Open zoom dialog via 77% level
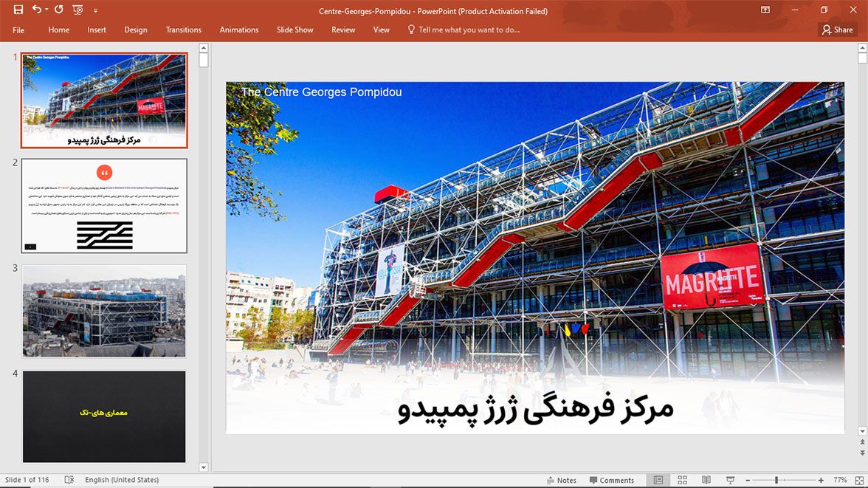Viewport: 868px width, 488px height. (840, 480)
